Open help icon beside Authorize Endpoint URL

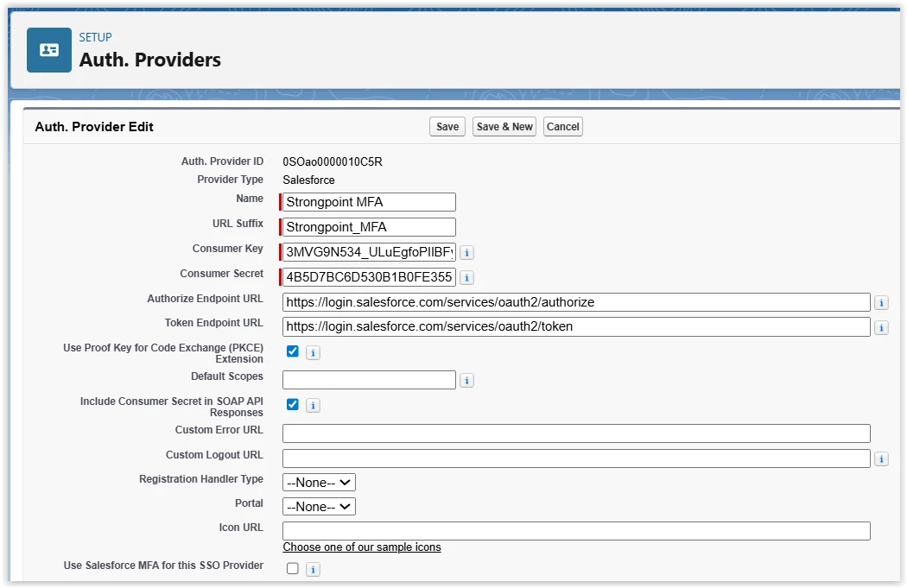point(881,303)
